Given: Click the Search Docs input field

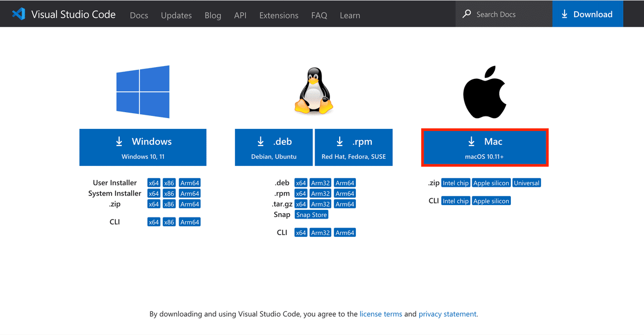Looking at the screenshot, I should [x=504, y=14].
